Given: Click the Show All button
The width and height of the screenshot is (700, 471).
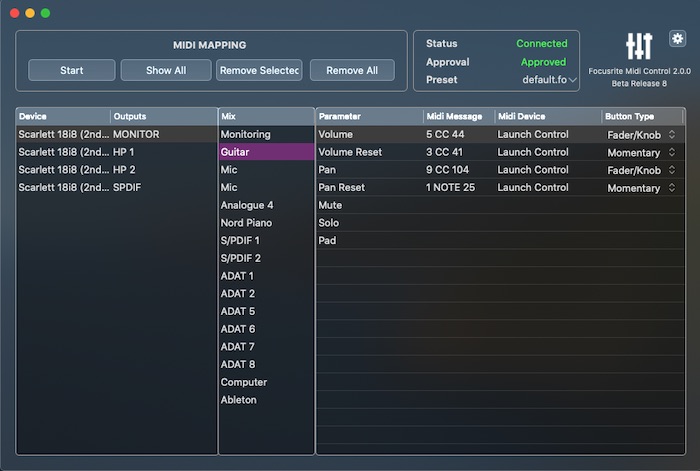Looking at the screenshot, I should click(x=166, y=70).
